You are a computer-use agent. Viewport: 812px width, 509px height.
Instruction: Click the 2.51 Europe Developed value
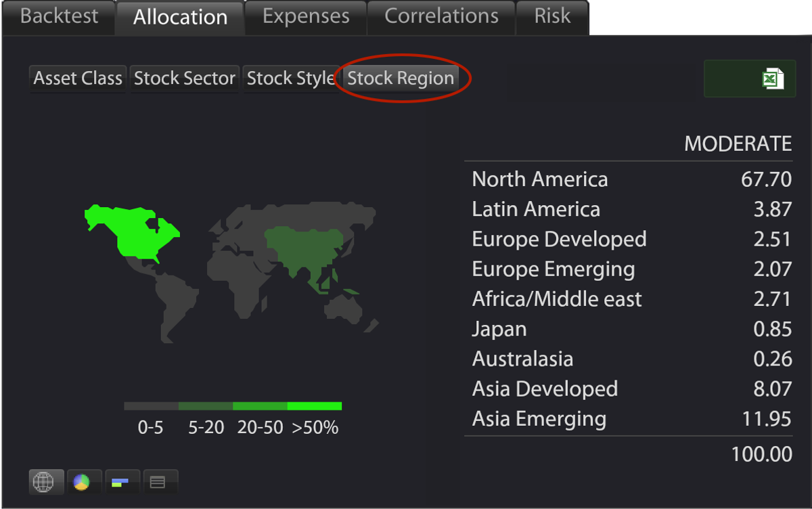[773, 240]
